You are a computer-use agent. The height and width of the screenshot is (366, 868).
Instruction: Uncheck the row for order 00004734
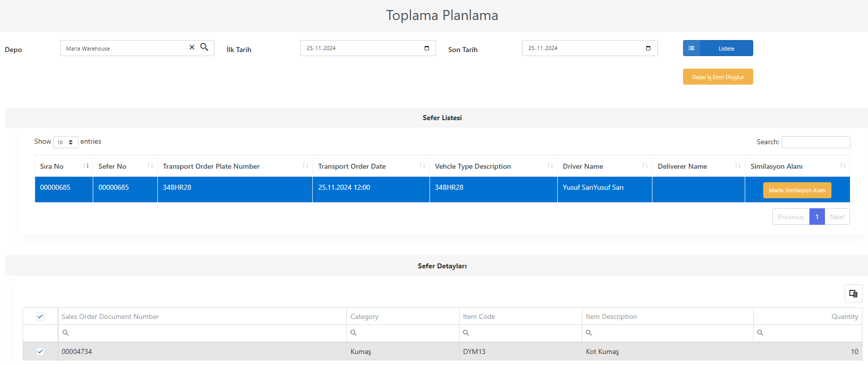[x=40, y=351]
